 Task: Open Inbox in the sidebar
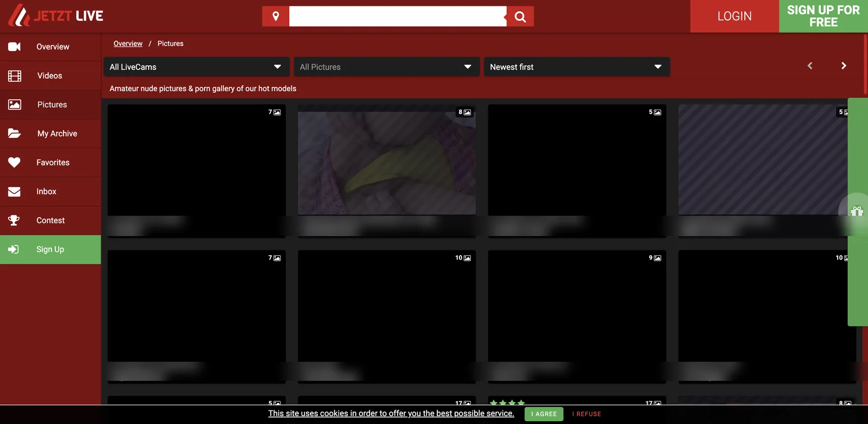[x=50, y=191]
